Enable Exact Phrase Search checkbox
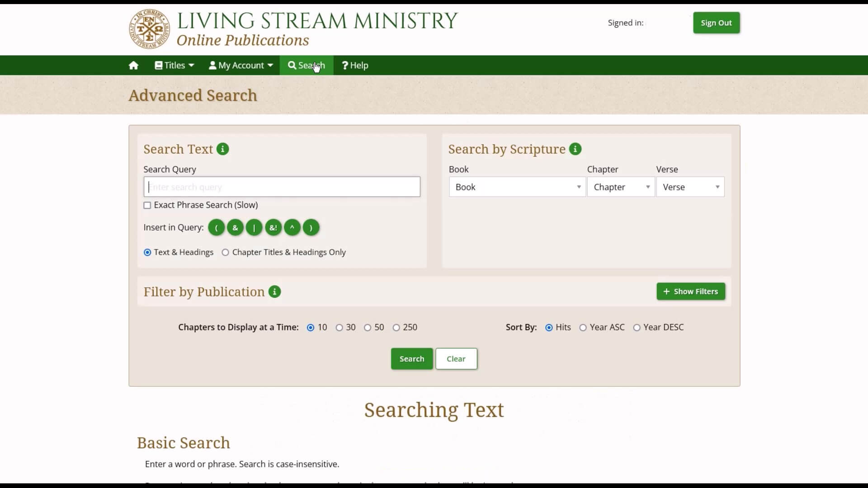Screen dimensions: 868x488 click(x=146, y=205)
